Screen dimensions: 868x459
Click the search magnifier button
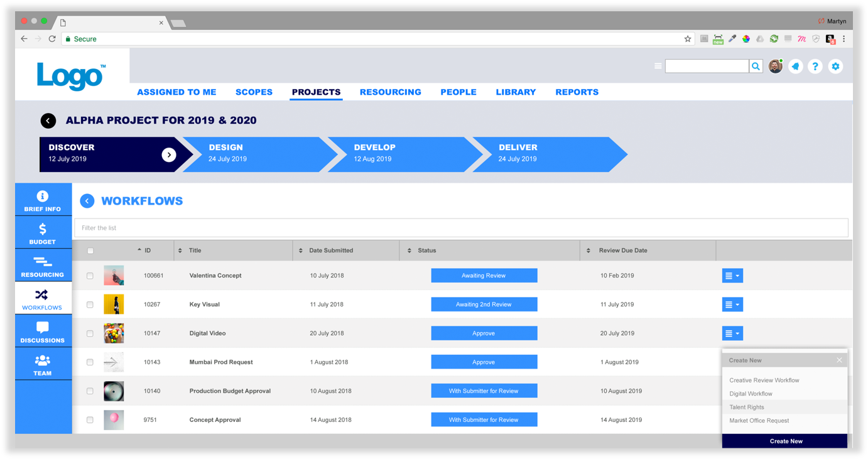coord(756,67)
